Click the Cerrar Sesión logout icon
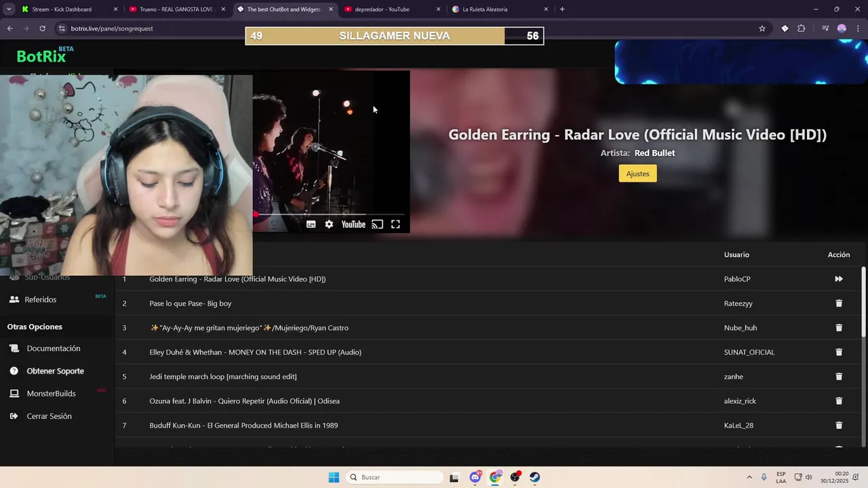The height and width of the screenshot is (488, 868). click(14, 416)
